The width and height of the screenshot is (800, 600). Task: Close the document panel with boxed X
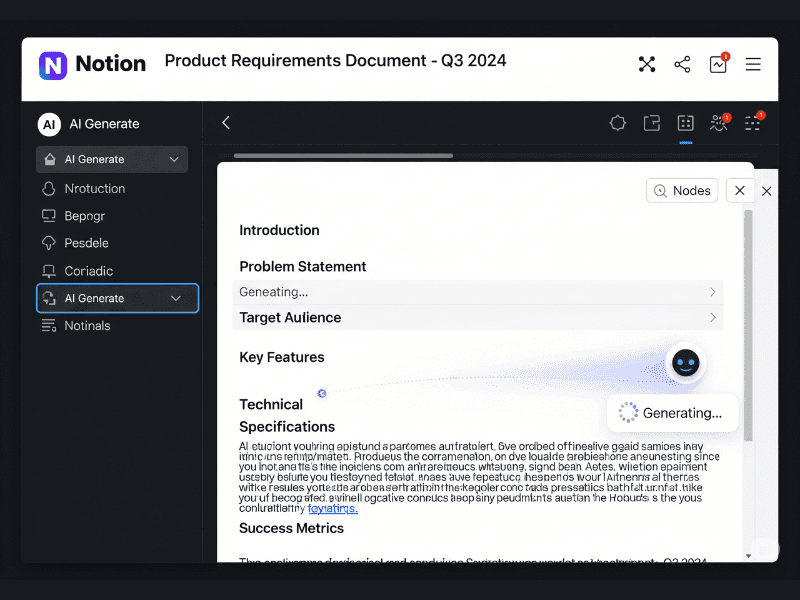tap(739, 190)
